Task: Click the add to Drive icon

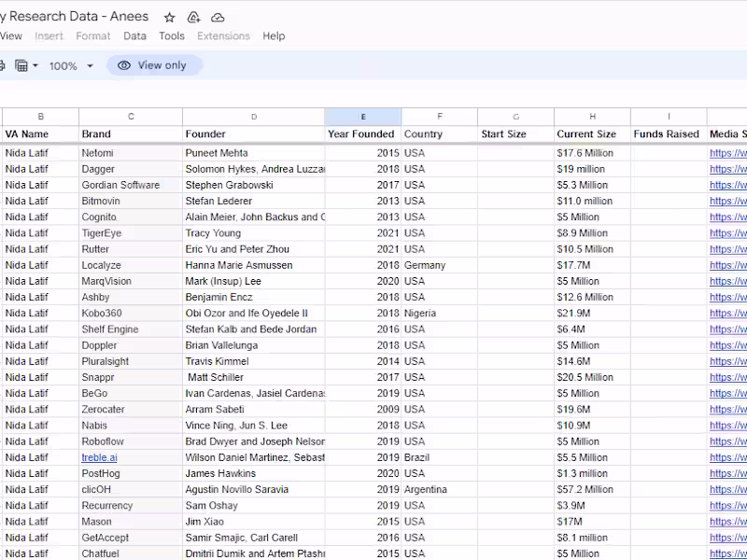Action: 193,18
